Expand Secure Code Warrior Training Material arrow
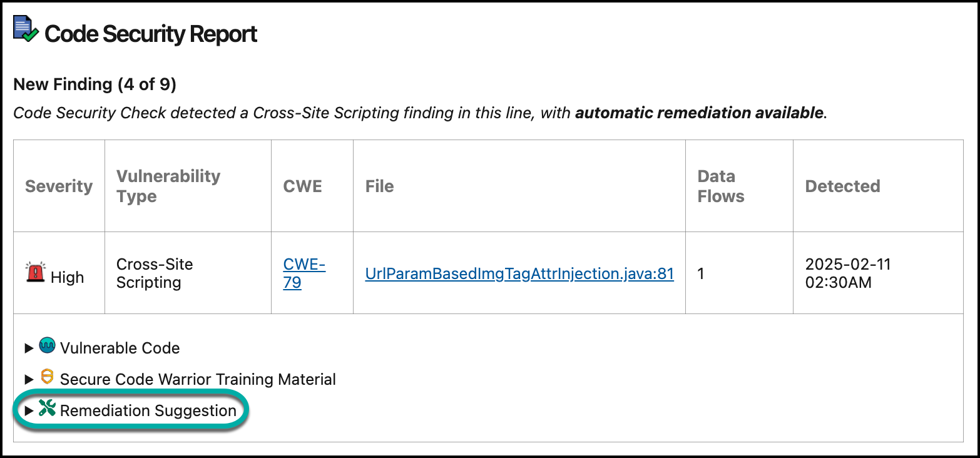 coord(28,379)
